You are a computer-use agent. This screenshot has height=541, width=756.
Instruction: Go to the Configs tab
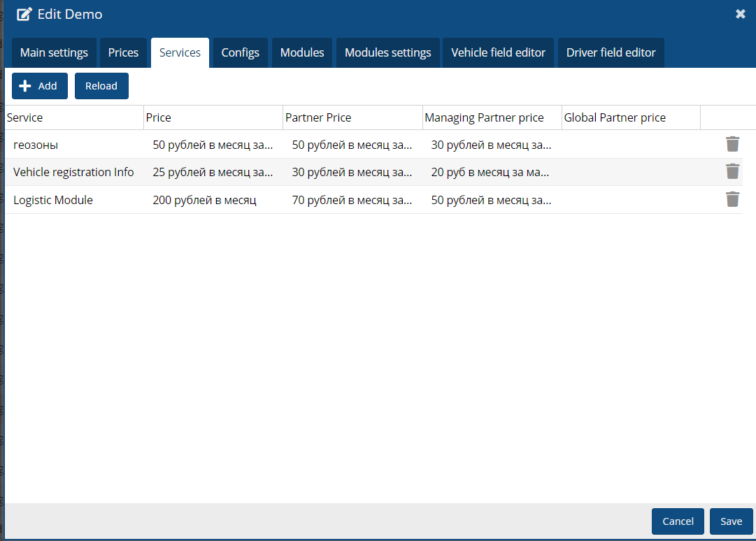[240, 53]
